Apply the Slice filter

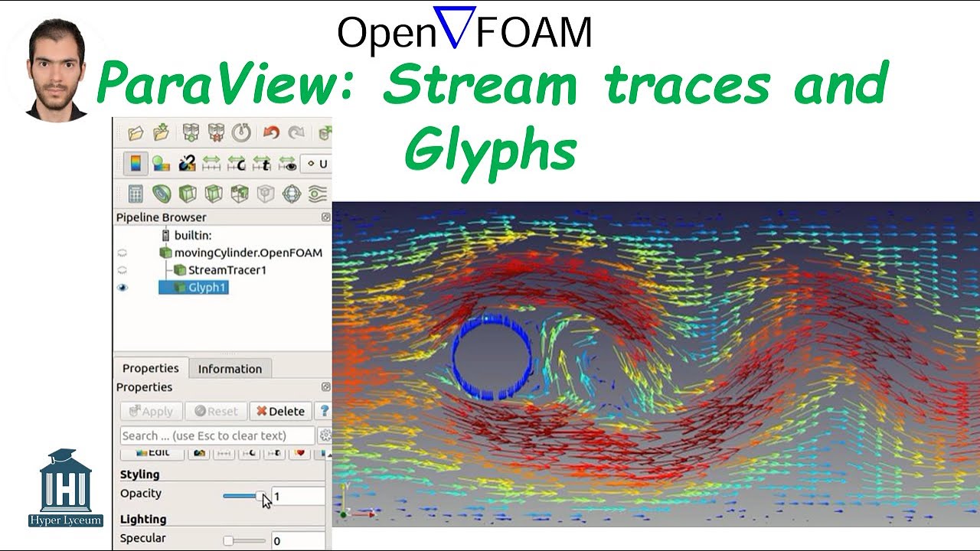[x=214, y=194]
